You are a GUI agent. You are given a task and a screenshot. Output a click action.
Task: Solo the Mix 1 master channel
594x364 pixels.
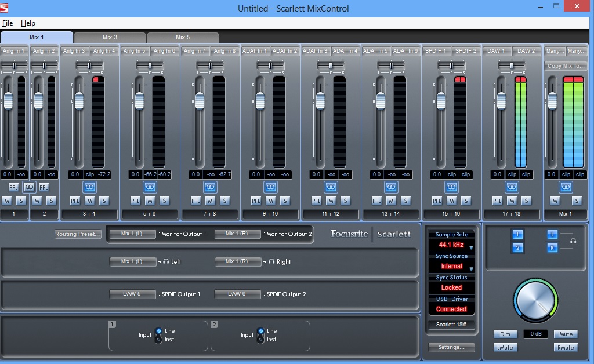click(x=577, y=201)
